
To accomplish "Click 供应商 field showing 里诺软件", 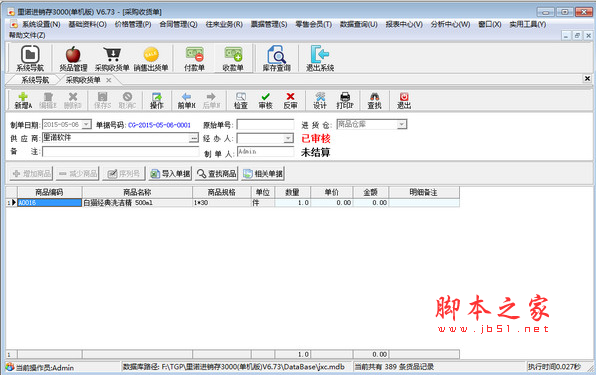I will 116,138.
